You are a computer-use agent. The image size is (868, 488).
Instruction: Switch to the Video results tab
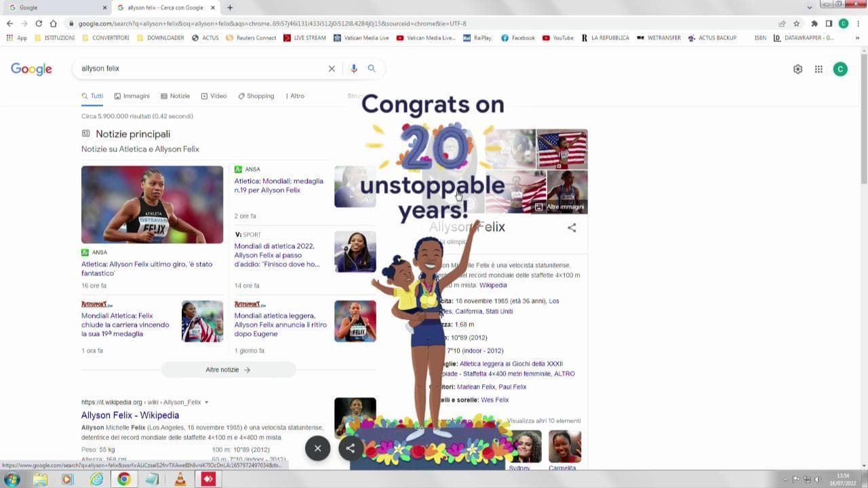point(214,96)
